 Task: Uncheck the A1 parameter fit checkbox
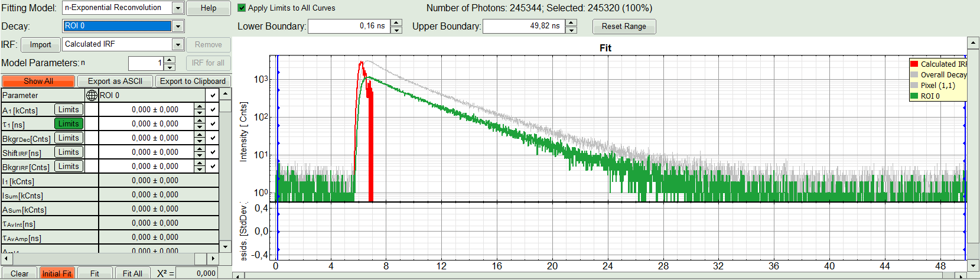point(213,110)
